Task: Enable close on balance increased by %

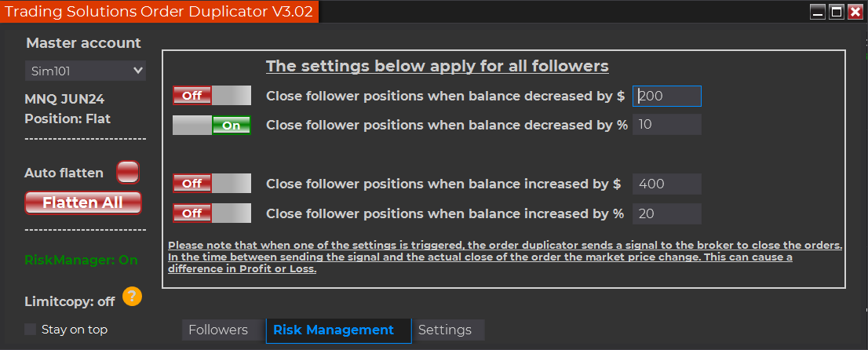Action: (x=212, y=213)
